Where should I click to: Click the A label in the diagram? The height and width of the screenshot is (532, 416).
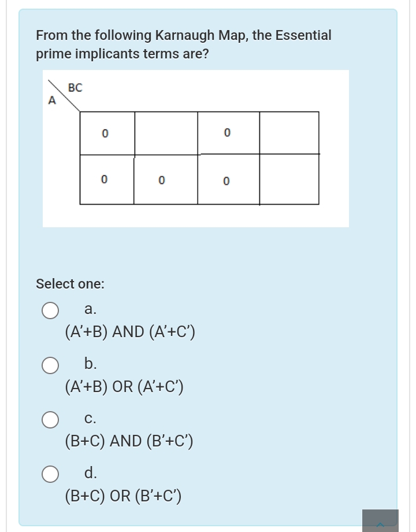(x=53, y=101)
